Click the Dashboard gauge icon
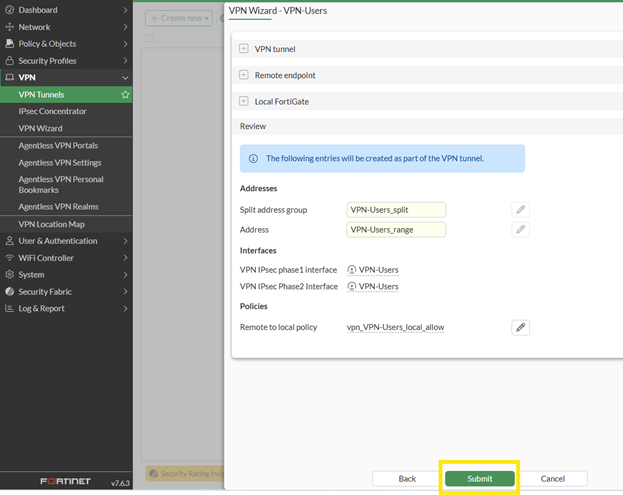Viewport: 623px width, 495px height. [10, 10]
